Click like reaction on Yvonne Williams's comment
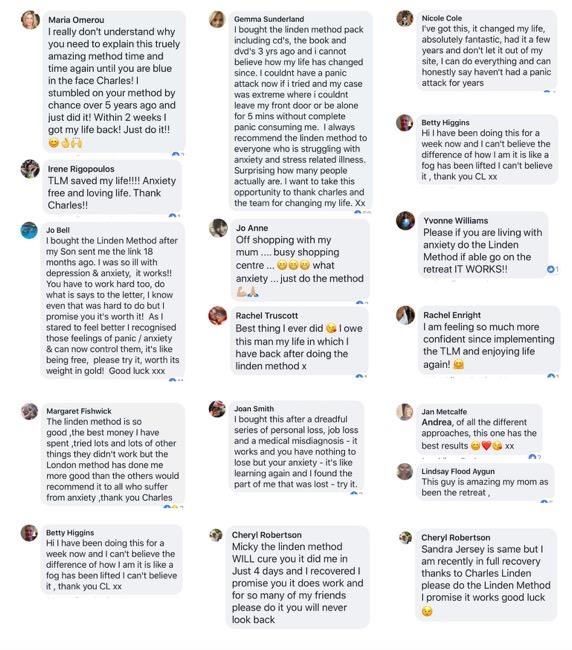 tap(551, 269)
